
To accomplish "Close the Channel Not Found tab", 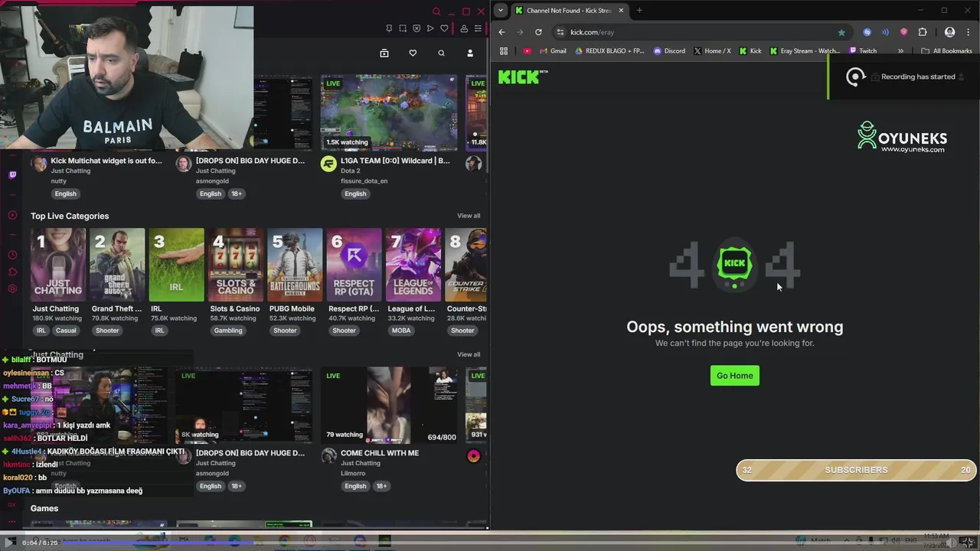I will (621, 11).
